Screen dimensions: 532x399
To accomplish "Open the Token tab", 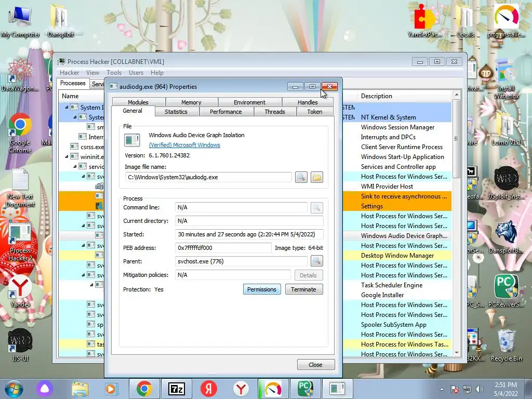I will tap(314, 112).
